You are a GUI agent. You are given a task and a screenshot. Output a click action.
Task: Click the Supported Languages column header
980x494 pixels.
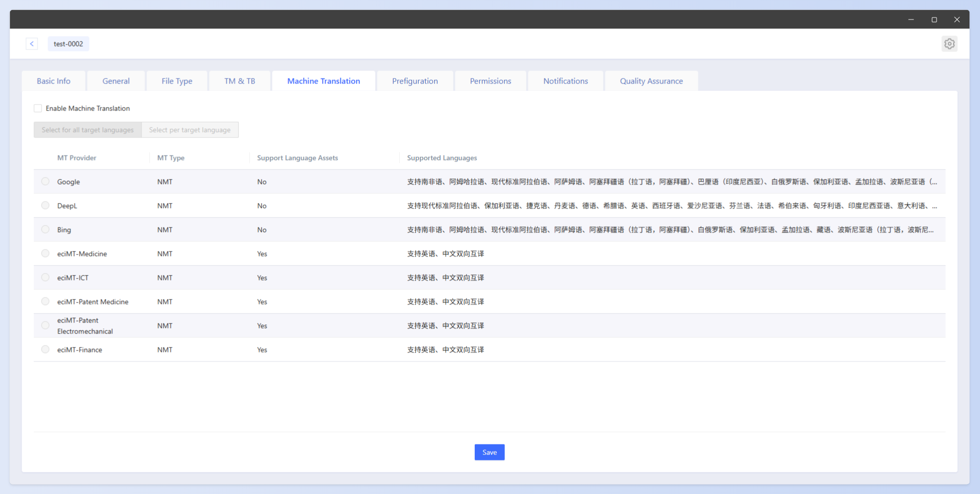tap(442, 158)
